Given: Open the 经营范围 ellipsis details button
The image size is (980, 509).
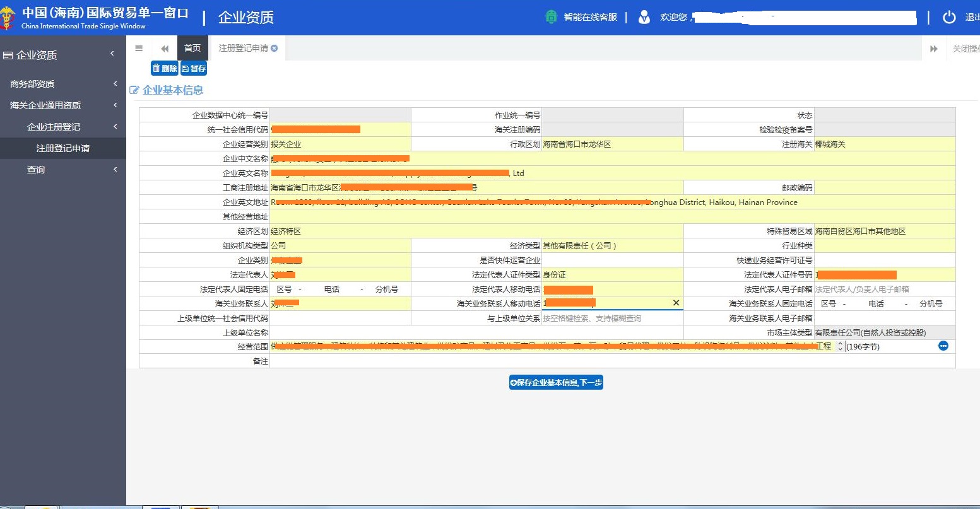Looking at the screenshot, I should point(943,346).
